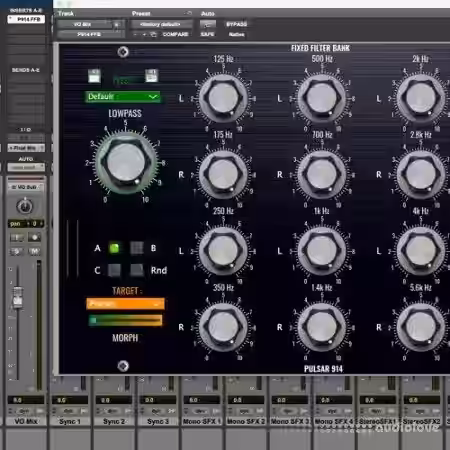Image resolution: width=450 pixels, height=450 pixels.
Task: Click the SENDS A-E header
Action: (26, 70)
